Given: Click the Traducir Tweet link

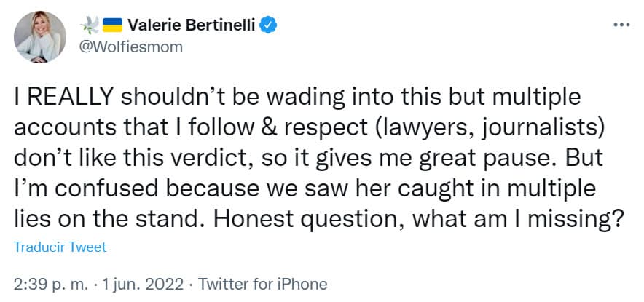Looking at the screenshot, I should 60,247.
